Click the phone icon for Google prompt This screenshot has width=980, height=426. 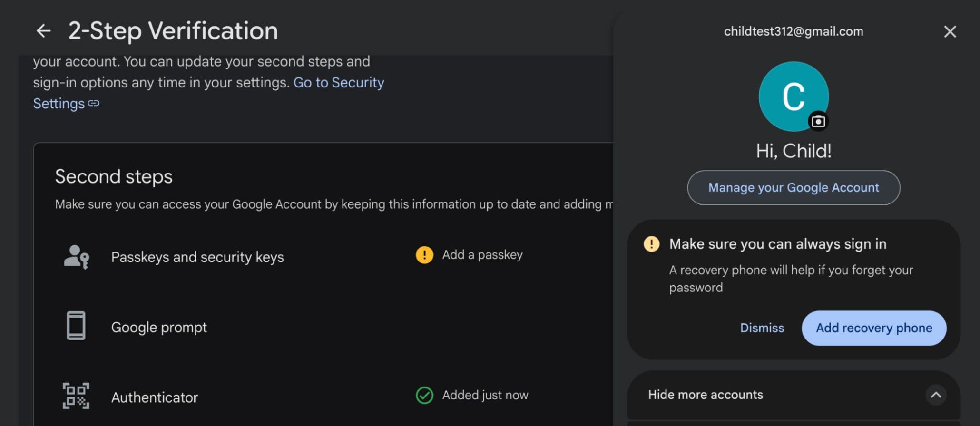coord(76,326)
